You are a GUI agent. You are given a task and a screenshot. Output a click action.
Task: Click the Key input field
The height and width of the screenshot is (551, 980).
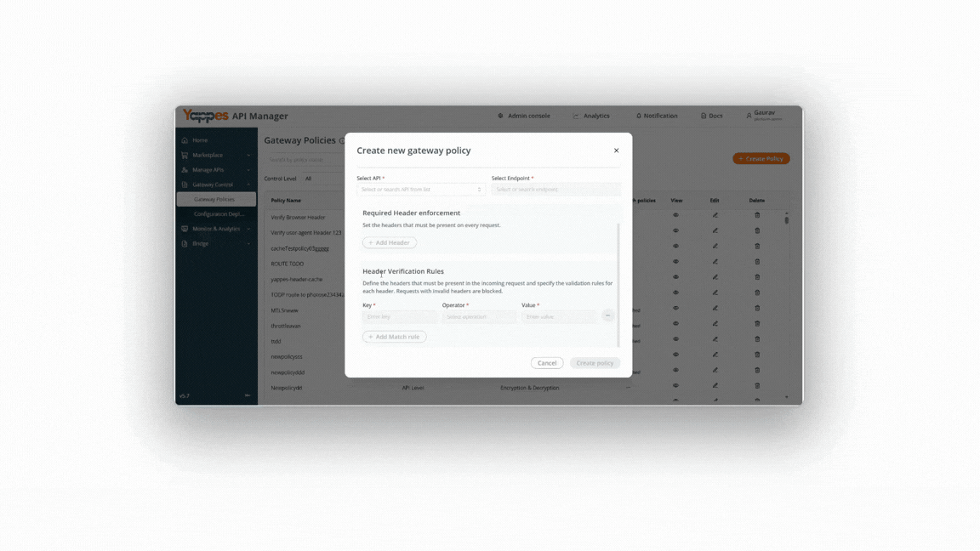[399, 316]
